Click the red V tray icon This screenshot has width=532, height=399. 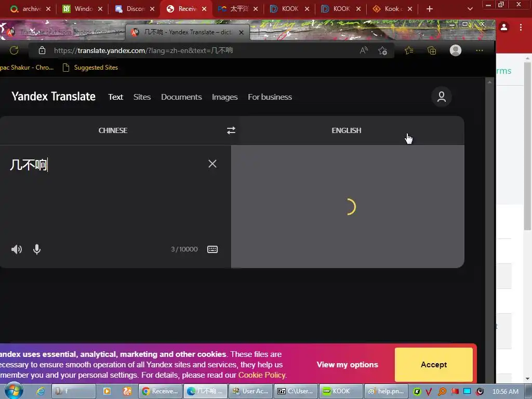coord(429,392)
